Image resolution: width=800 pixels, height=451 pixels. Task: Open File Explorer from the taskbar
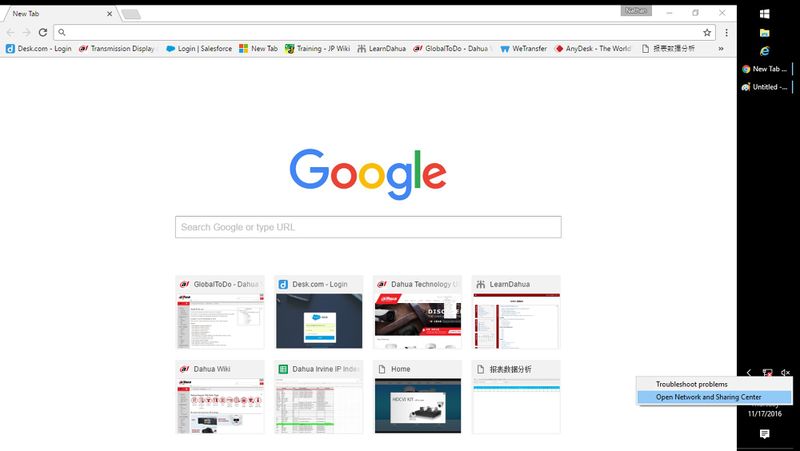point(764,33)
